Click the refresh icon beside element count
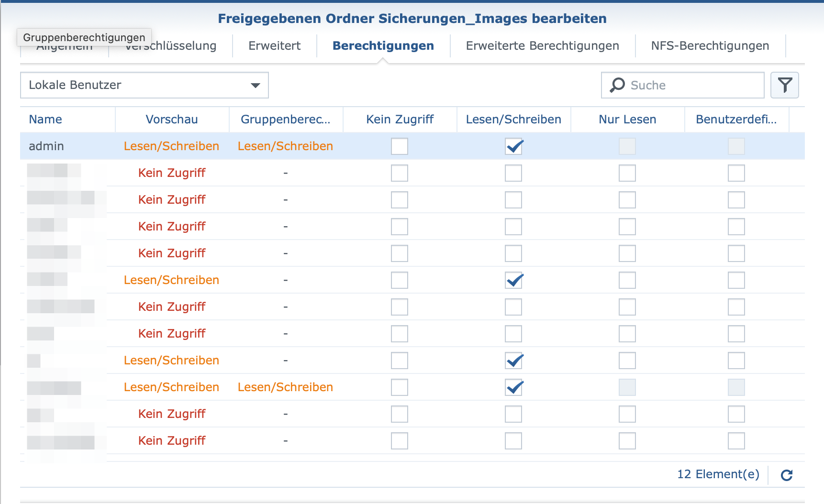The image size is (824, 504). (x=787, y=475)
